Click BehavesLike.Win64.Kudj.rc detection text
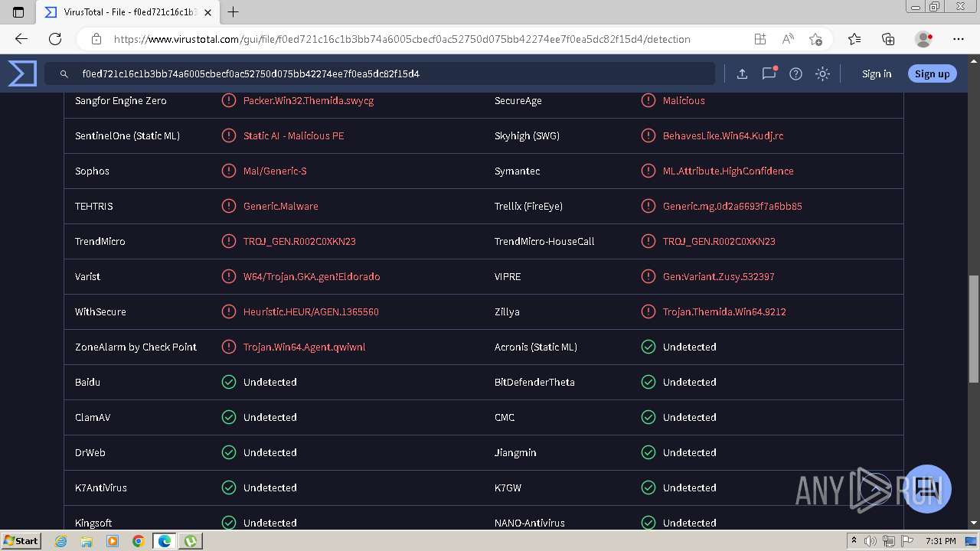The width and height of the screenshot is (980, 551). (723, 135)
